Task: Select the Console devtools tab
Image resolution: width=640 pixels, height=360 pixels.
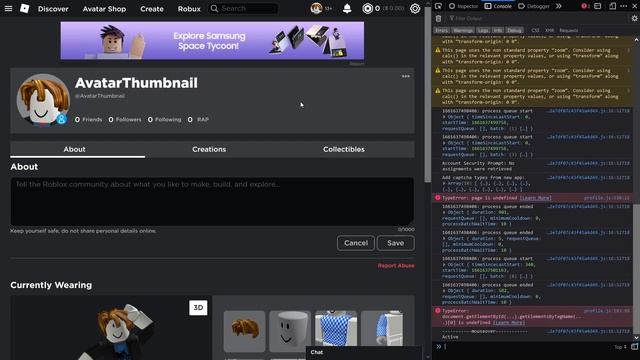Action: 498,6
